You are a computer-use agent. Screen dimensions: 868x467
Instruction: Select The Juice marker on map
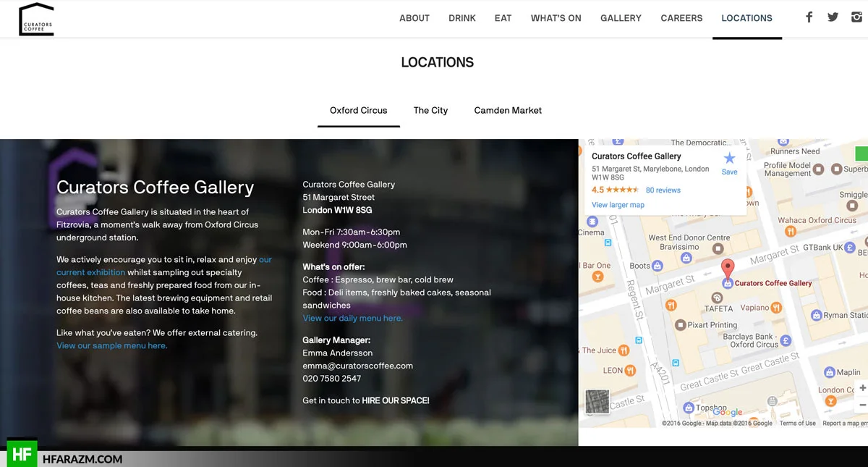click(624, 350)
